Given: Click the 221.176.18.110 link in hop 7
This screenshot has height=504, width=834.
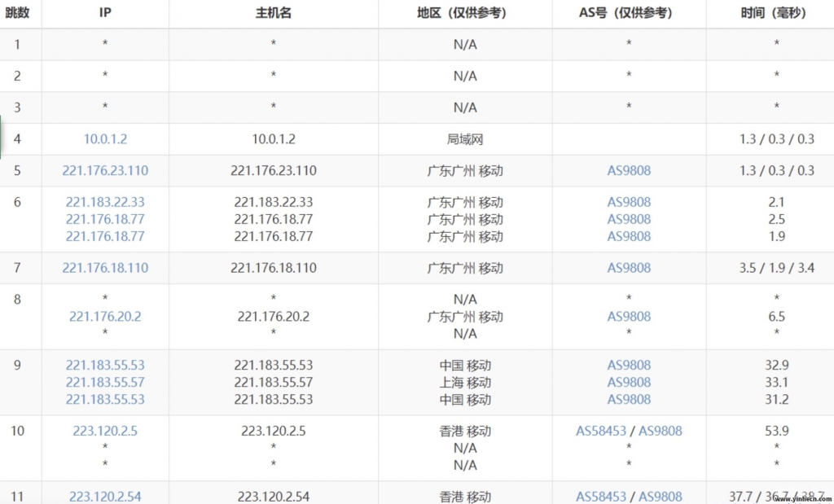Looking at the screenshot, I should 104,268.
